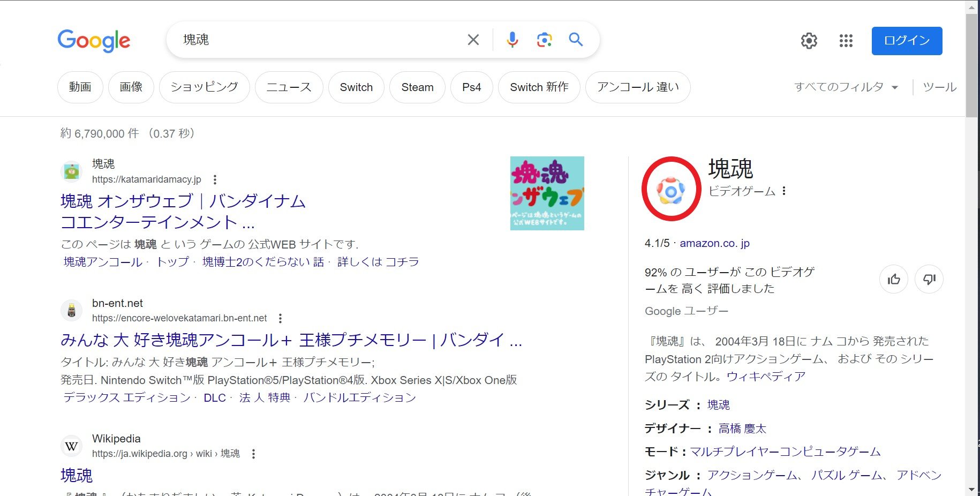Viewport: 980px width, 496px height.
Task: Click the blue magnifying glass search icon
Action: (x=576, y=40)
